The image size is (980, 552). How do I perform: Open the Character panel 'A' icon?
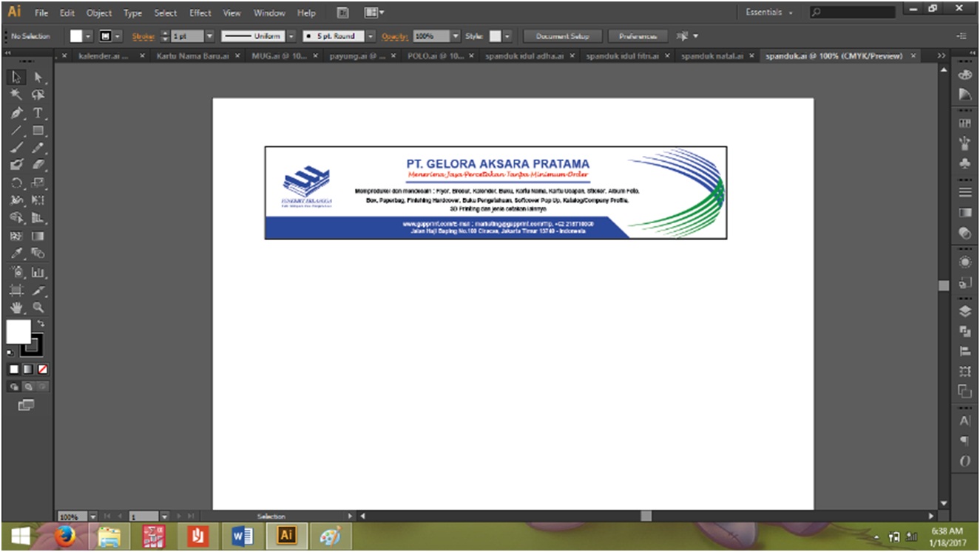coord(964,420)
